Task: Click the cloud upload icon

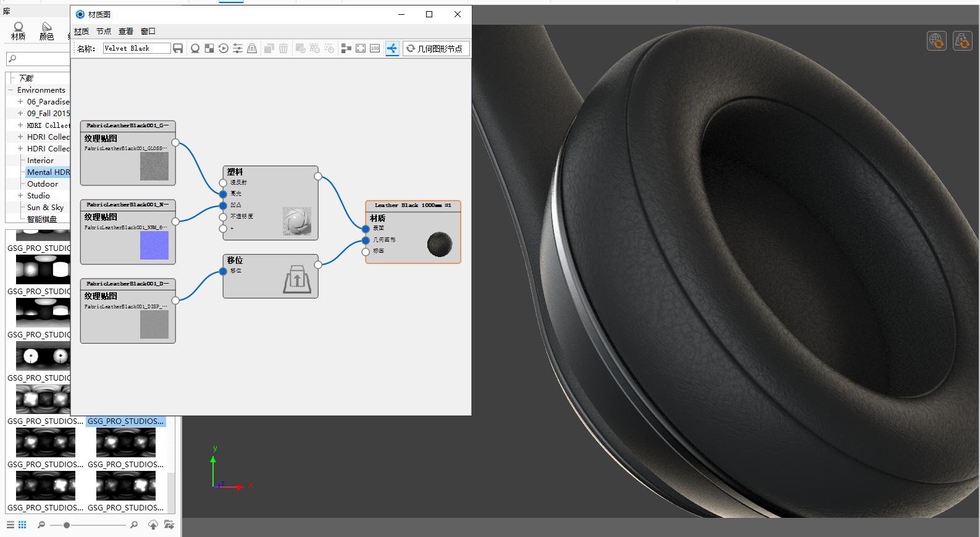Action: [x=153, y=525]
